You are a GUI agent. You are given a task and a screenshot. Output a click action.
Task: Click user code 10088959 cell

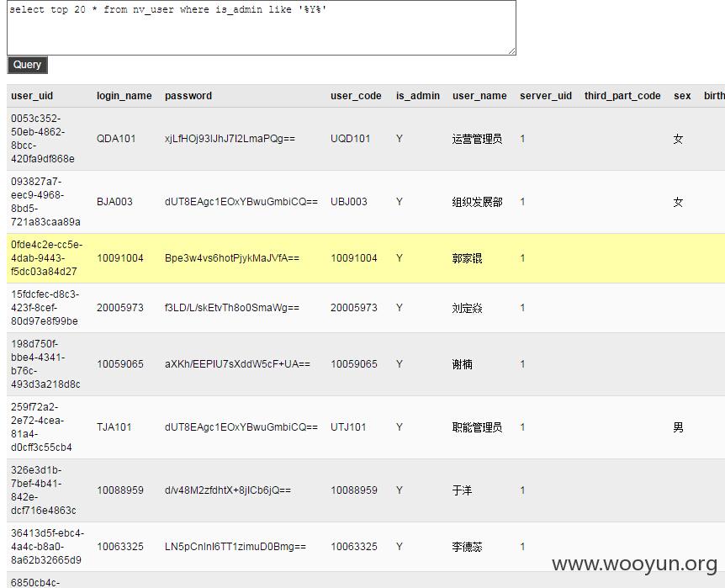[x=354, y=490]
